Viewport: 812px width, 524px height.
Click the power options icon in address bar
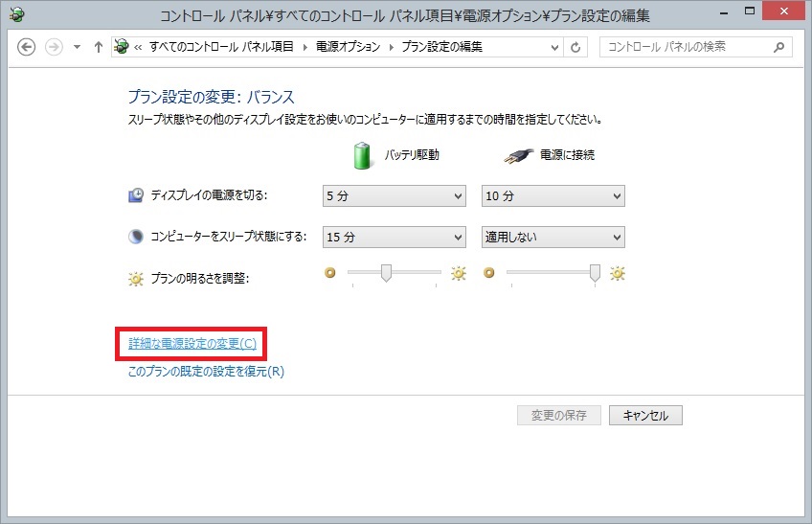pos(122,47)
